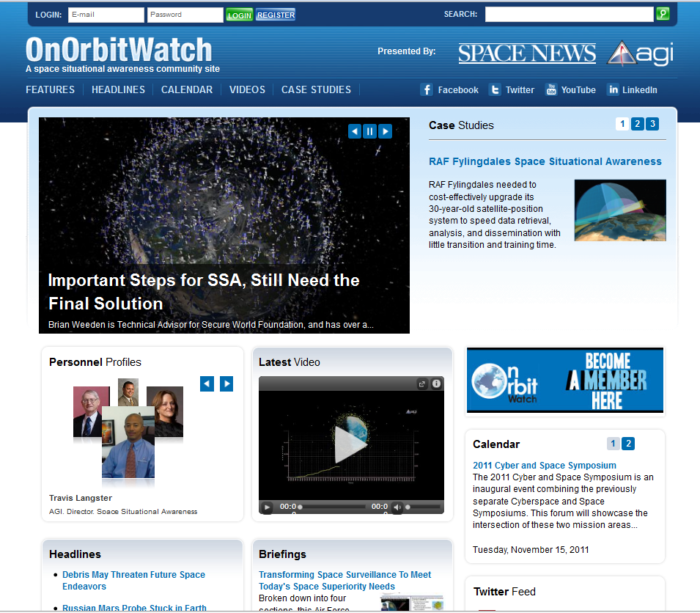700x613 pixels.
Task: Open the CALENDAR menu item
Action: click(187, 89)
